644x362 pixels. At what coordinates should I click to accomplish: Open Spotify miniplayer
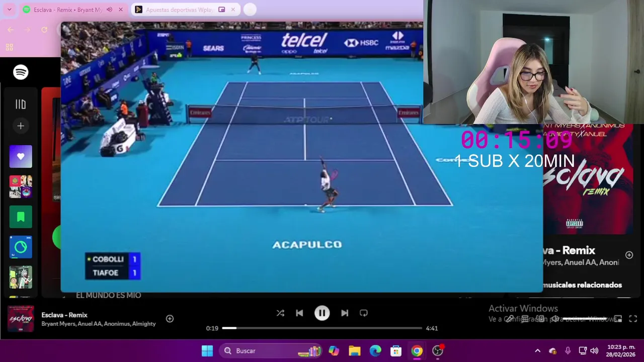pos(618,319)
